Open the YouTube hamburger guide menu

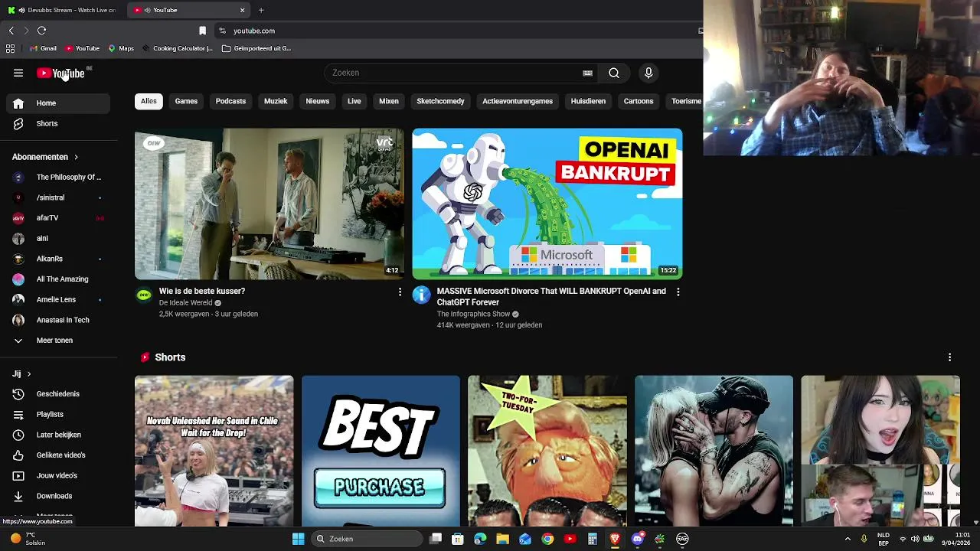pos(18,73)
